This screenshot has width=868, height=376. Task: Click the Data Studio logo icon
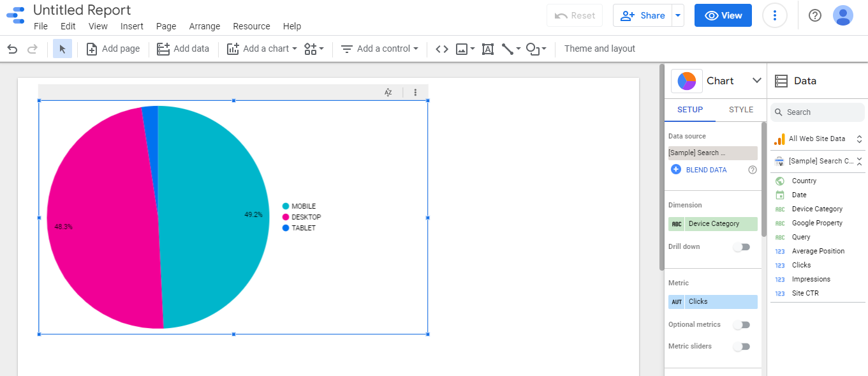pyautogui.click(x=15, y=15)
